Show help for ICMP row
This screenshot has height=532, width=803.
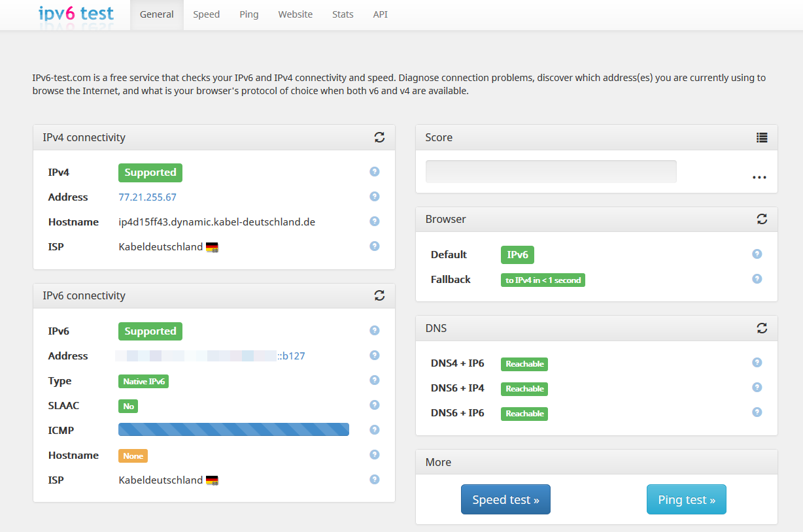[x=375, y=430]
